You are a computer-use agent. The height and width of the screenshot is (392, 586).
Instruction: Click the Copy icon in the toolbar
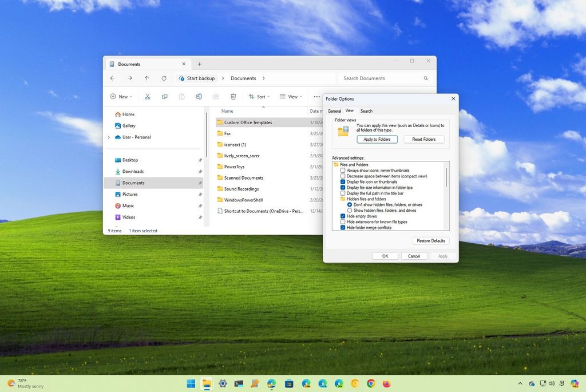[165, 97]
